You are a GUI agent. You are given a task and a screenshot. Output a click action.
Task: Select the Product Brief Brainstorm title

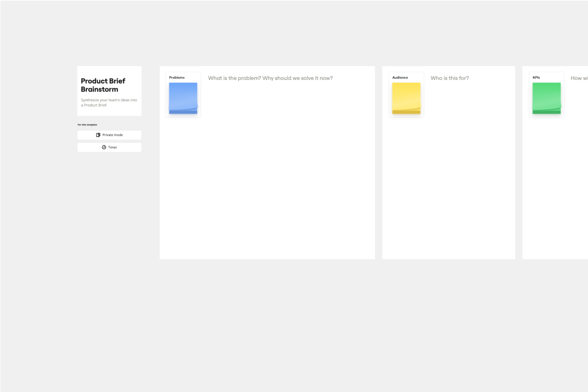(103, 85)
